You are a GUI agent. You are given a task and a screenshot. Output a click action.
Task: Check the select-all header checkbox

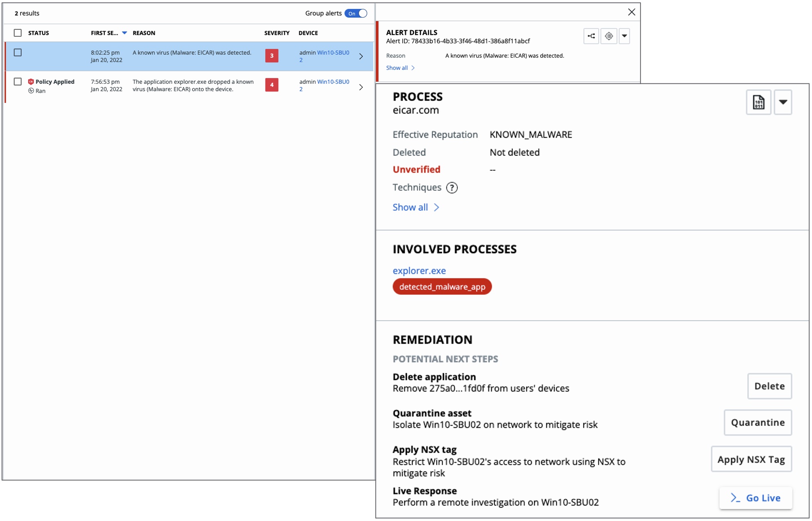pos(18,33)
